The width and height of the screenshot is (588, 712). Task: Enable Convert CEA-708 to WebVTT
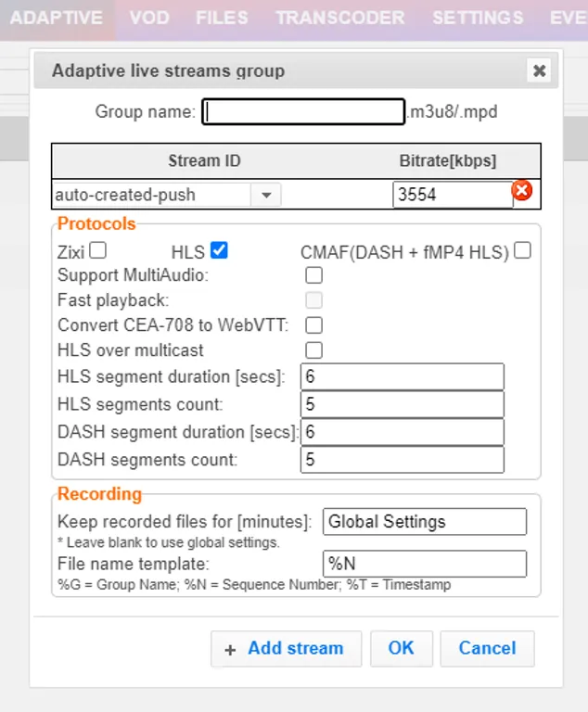[314, 325]
